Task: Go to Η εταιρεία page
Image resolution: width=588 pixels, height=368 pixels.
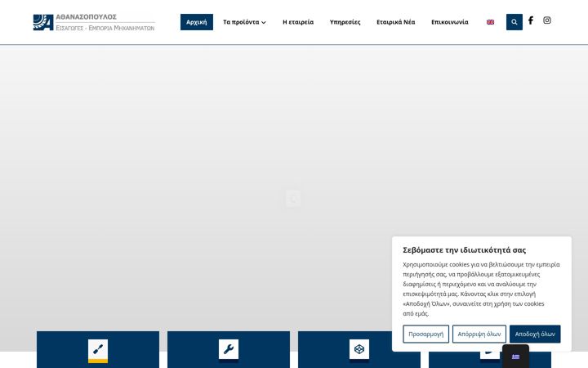Action: click(298, 22)
